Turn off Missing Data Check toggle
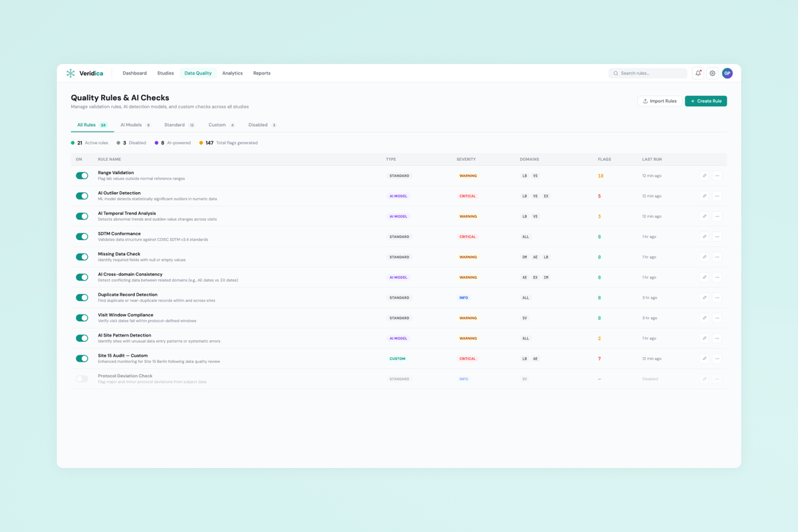The image size is (798, 532). pos(82,257)
